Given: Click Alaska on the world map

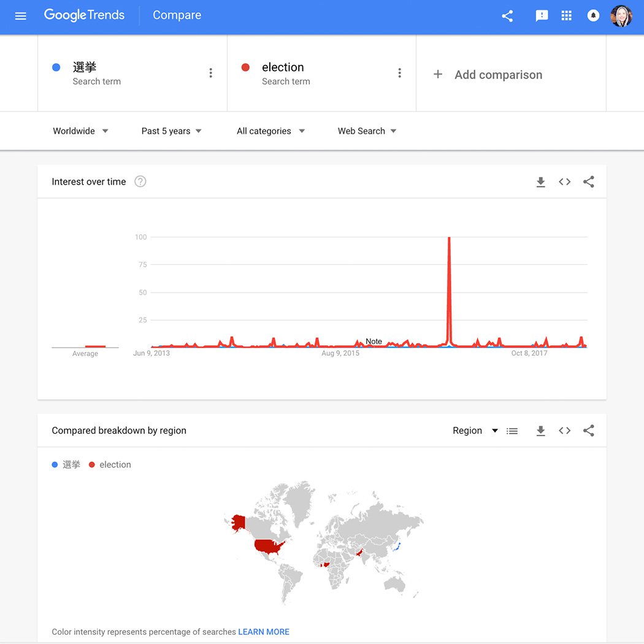Looking at the screenshot, I should (x=238, y=523).
